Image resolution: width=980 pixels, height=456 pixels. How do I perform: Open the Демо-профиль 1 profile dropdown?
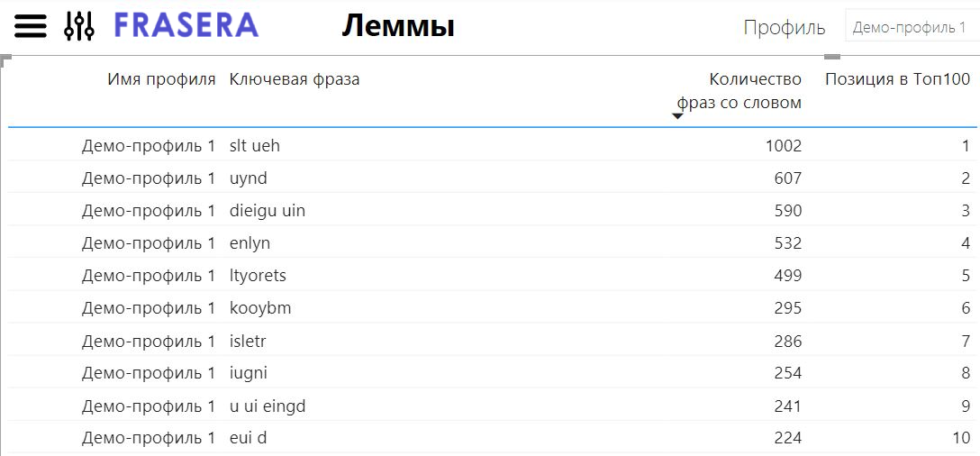click(x=910, y=27)
